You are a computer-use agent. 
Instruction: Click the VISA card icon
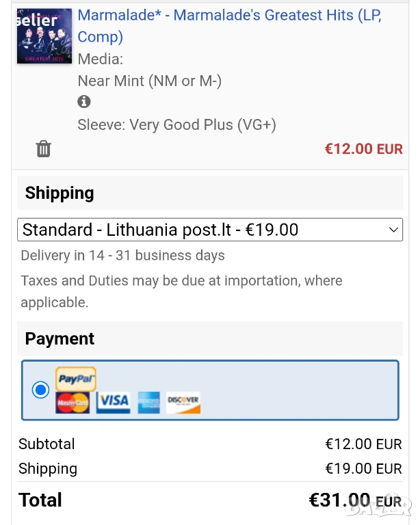[x=113, y=401]
